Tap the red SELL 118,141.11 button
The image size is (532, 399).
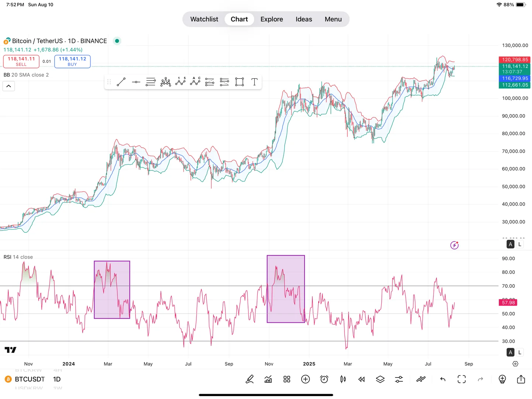[x=21, y=61]
